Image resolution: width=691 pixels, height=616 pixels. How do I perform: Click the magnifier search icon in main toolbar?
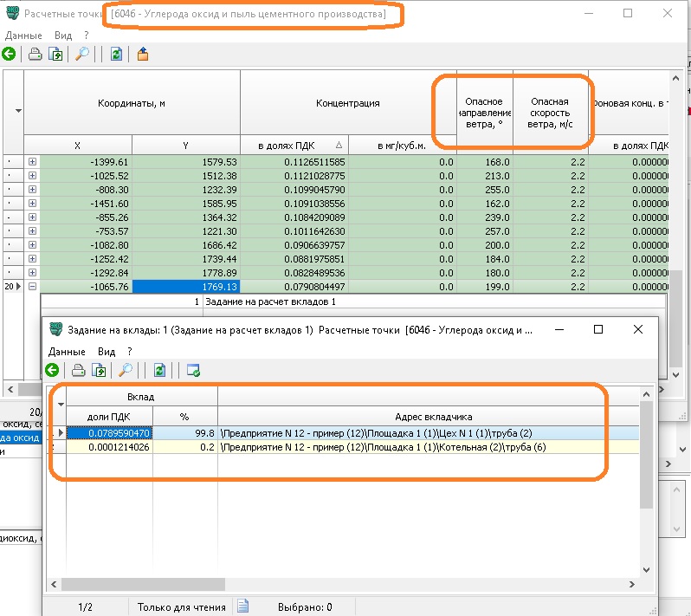coord(81,54)
